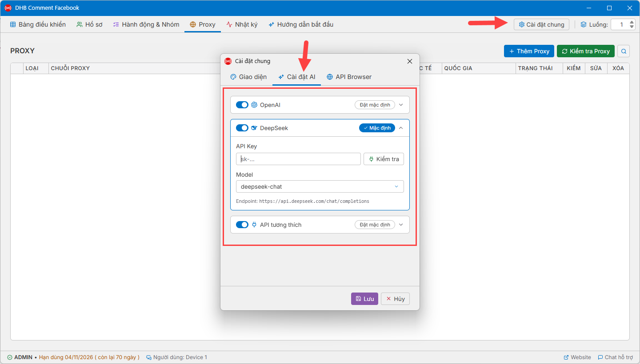640x364 pixels.
Task: Open the Nhật ký tab
Action: (242, 24)
